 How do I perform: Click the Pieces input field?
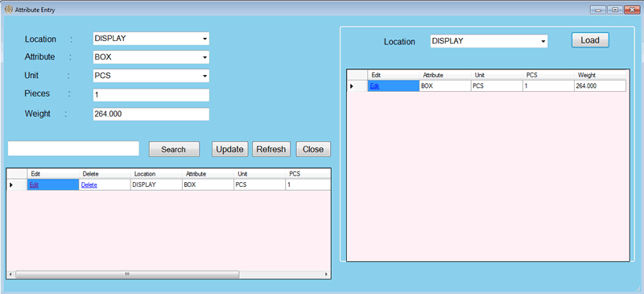pos(151,95)
